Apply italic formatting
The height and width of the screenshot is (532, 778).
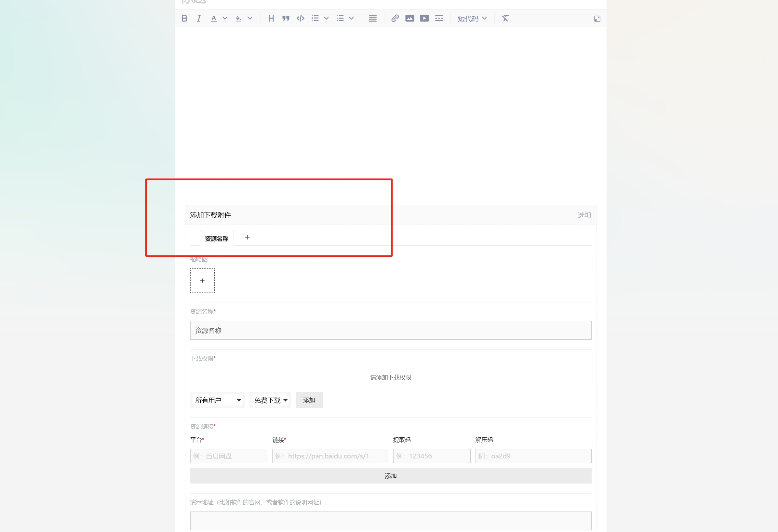[199, 19]
